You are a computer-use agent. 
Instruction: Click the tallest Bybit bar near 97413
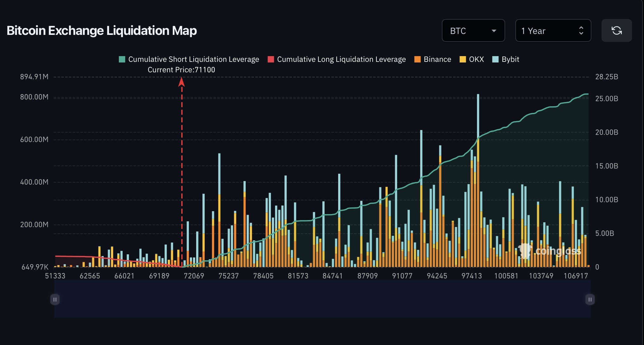pyautogui.click(x=478, y=114)
